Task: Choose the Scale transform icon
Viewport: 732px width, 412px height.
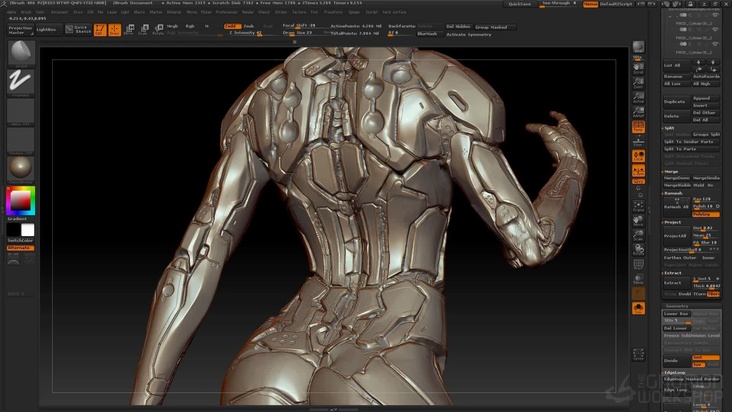Action: click(x=143, y=29)
